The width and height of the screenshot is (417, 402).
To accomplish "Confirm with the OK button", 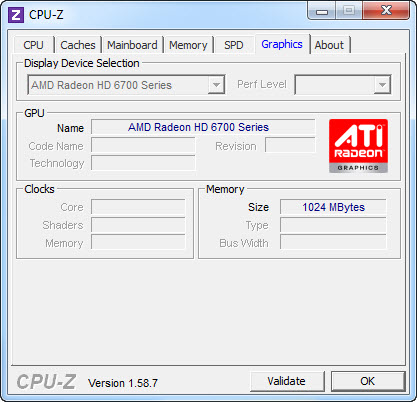I will click(x=368, y=381).
